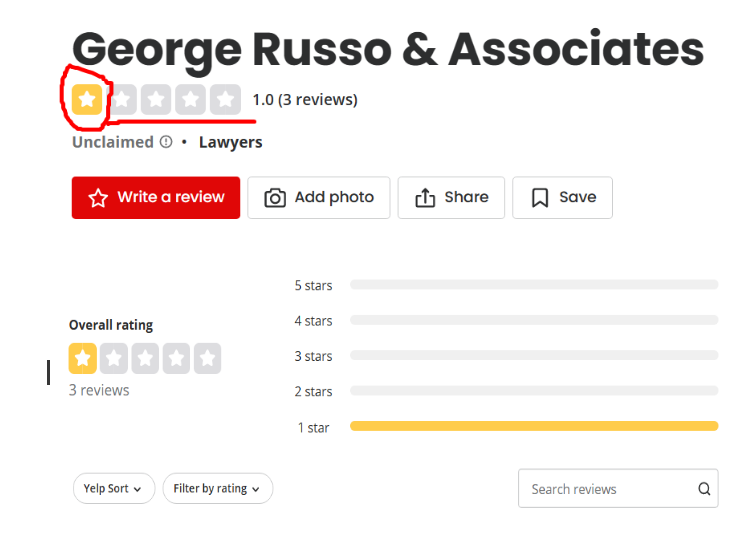Screen dimensions: 736x548
Task: Click the yellow first star in header rating
Action: click(x=87, y=100)
